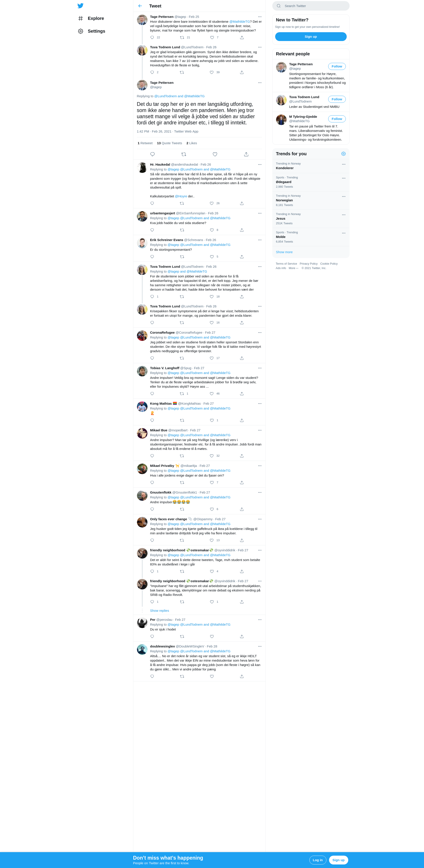Expand More options in the footer

click(293, 268)
